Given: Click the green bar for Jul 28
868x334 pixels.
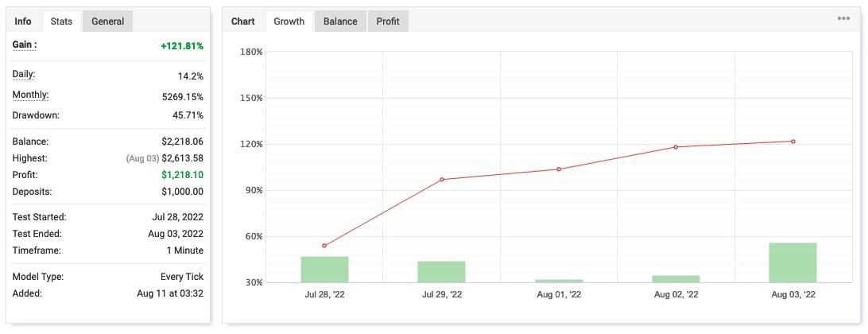Looking at the screenshot, I should click(325, 270).
